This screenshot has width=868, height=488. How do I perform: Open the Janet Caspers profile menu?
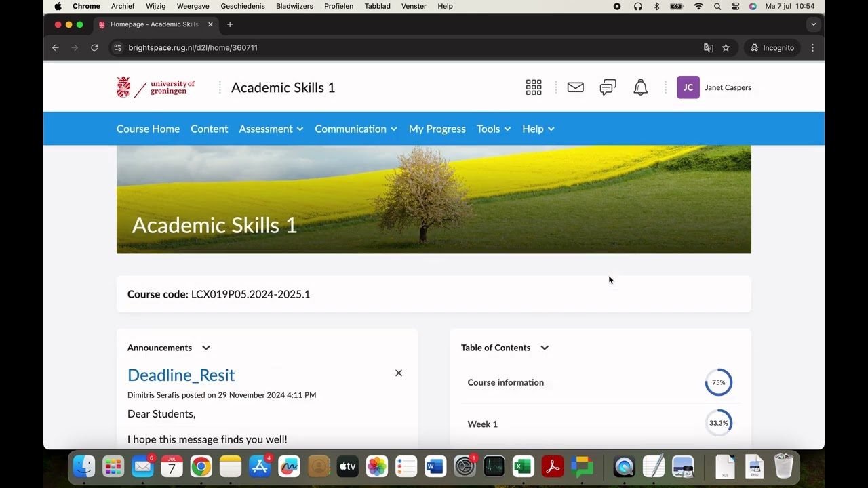point(714,87)
